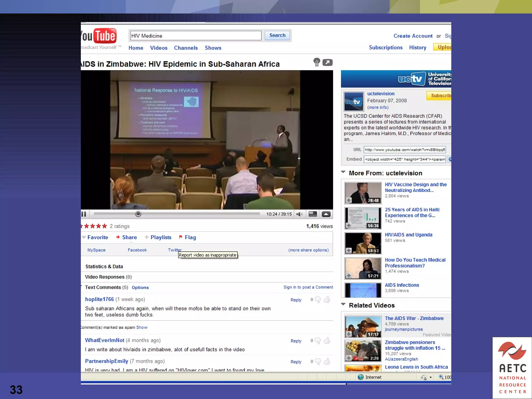
Task: Pause the video playback
Action: pyautogui.click(x=84, y=214)
